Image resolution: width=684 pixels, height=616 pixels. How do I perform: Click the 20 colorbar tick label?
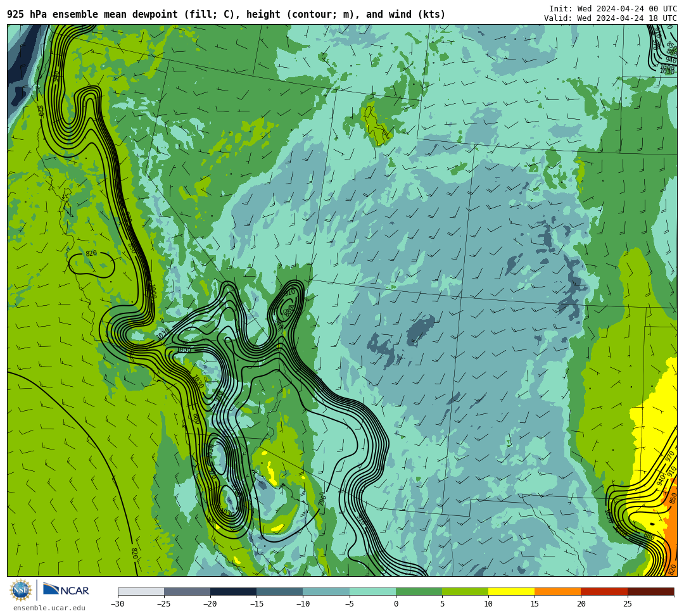(581, 604)
